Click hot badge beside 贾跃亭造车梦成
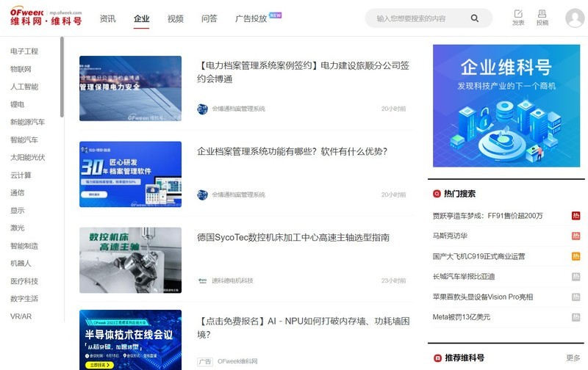The height and width of the screenshot is (370, 588). (576, 216)
